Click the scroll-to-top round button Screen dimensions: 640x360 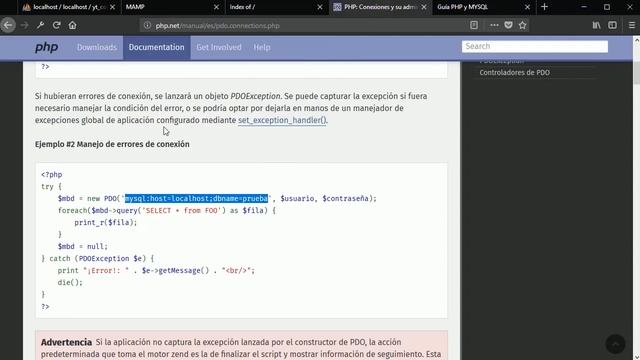pyautogui.click(x=616, y=344)
